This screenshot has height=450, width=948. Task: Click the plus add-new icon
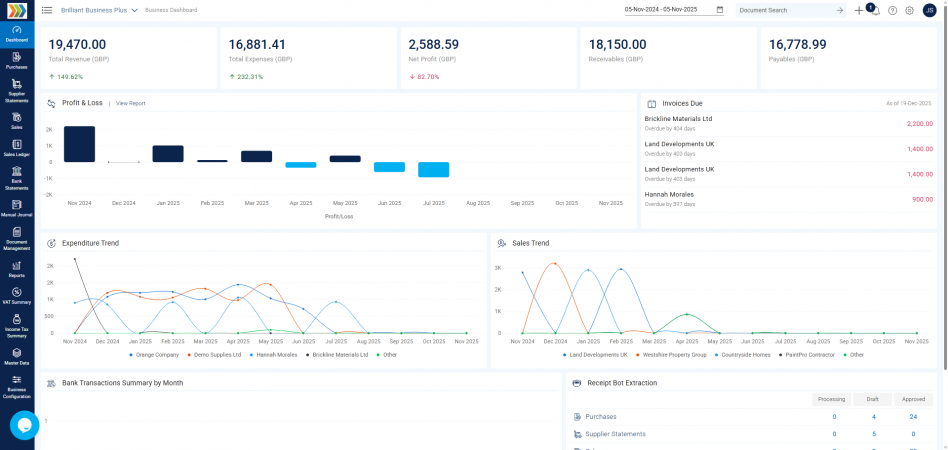click(859, 10)
